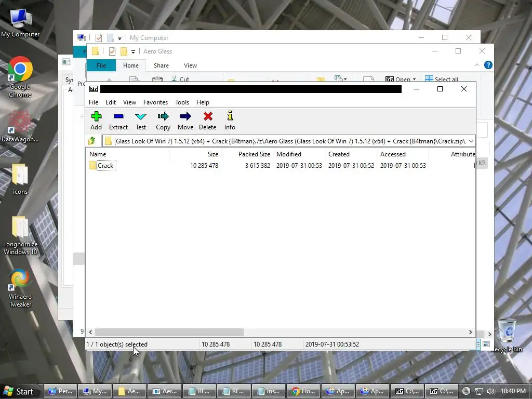The image size is (532, 399).
Task: Click Cut in the Aero Glass ribbon
Action: coord(180,79)
